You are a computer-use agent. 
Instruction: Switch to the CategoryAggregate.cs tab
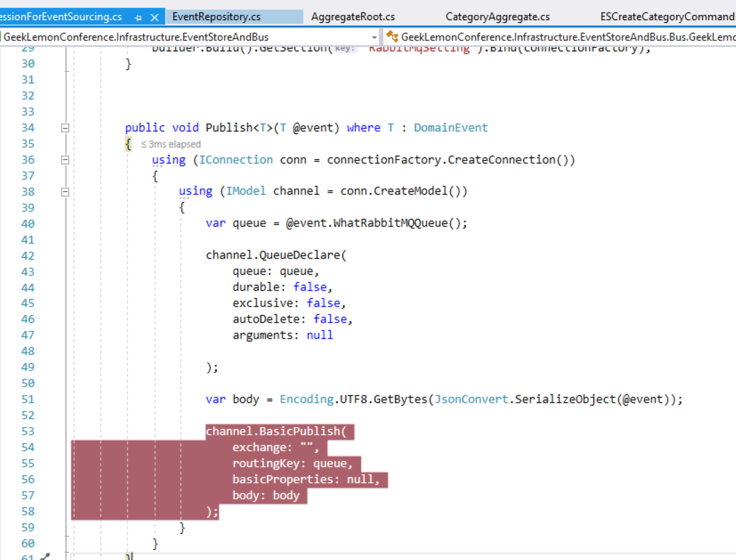point(498,17)
